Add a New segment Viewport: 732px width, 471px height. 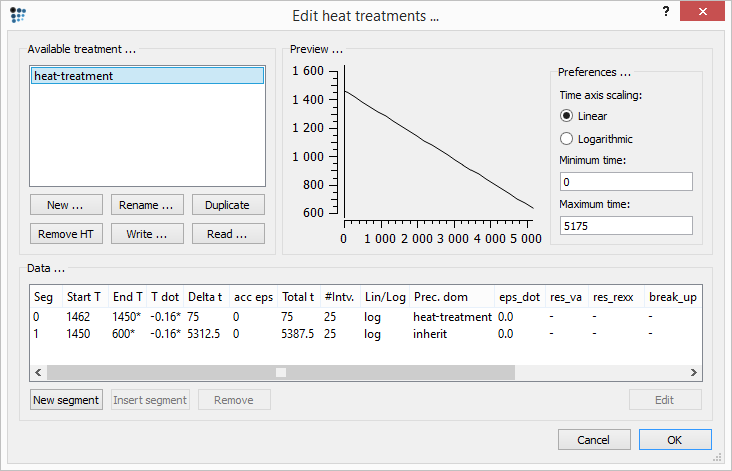pyautogui.click(x=66, y=400)
